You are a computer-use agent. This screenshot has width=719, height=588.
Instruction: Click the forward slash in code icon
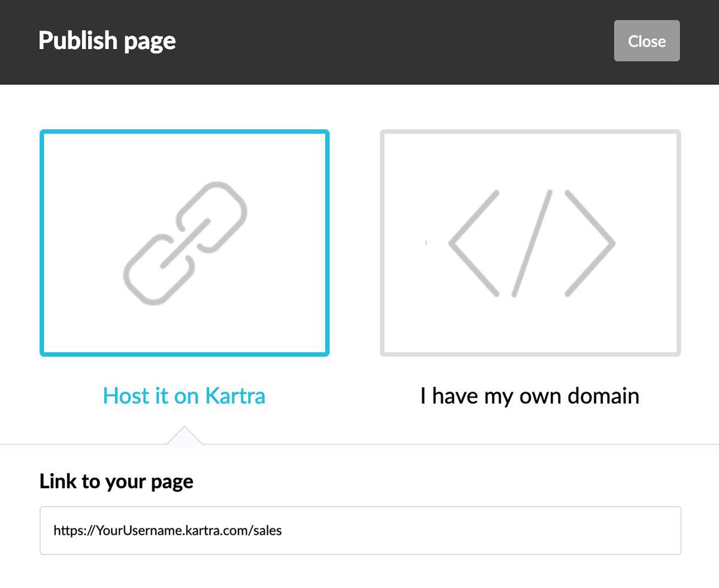531,243
